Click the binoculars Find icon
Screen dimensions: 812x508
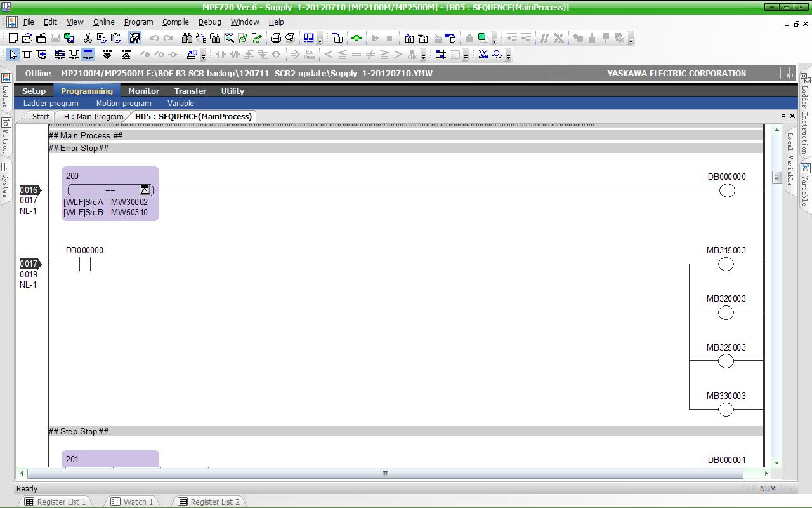click(187, 38)
